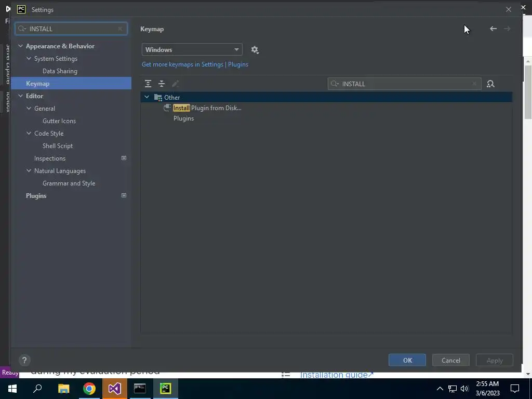
Task: Open taskbar search magnifier
Action: click(37, 389)
